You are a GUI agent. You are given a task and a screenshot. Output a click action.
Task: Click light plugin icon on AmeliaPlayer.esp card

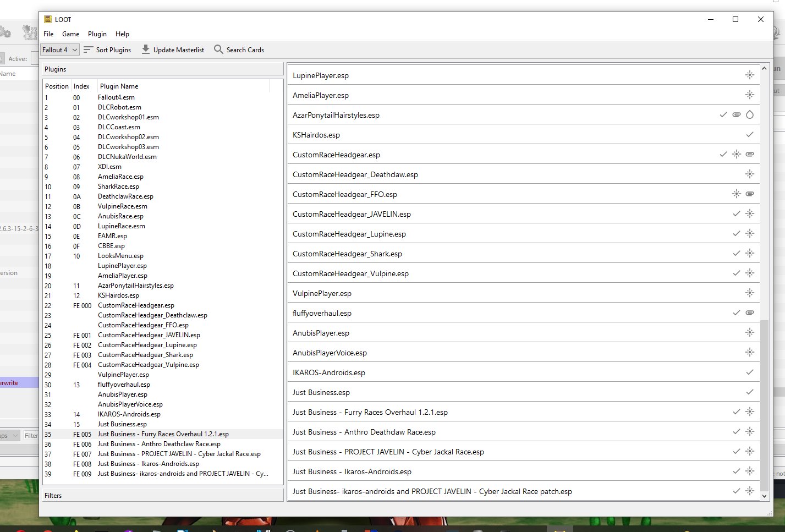[749, 95]
